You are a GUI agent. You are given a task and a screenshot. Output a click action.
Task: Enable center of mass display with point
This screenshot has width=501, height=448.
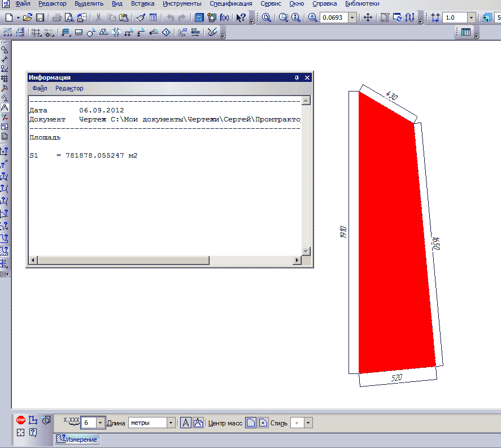263,423
